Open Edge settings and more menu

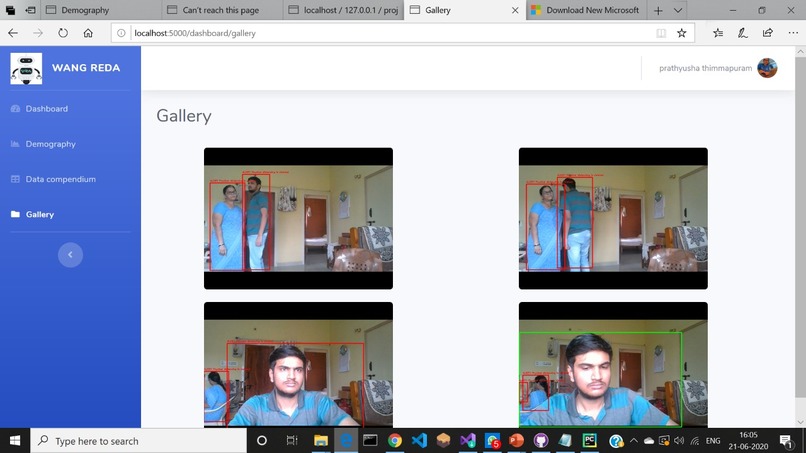pos(793,33)
